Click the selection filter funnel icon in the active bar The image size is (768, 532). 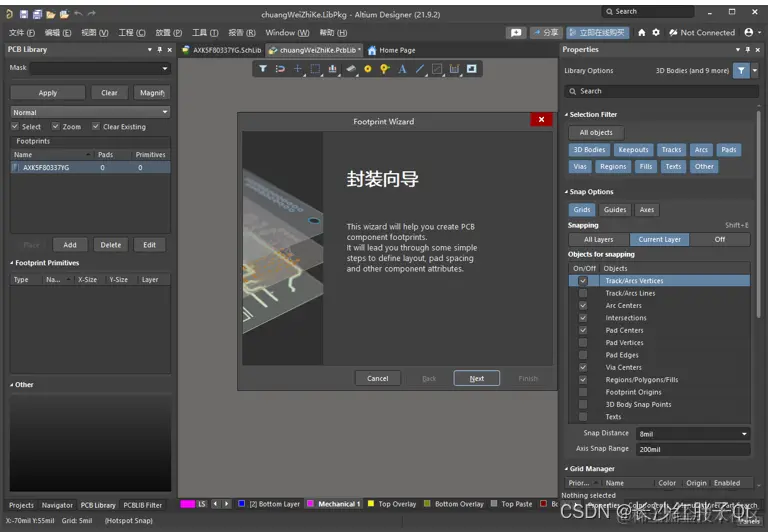point(263,69)
